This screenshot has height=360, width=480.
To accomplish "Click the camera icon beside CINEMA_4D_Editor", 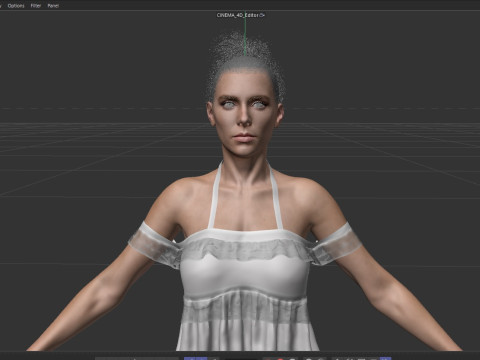I will [x=262, y=15].
